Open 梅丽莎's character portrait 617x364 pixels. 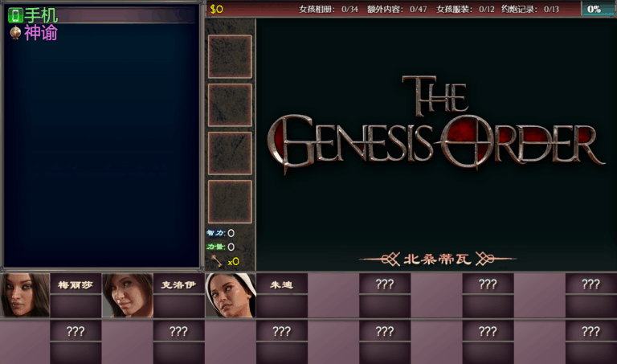pyautogui.click(x=25, y=295)
